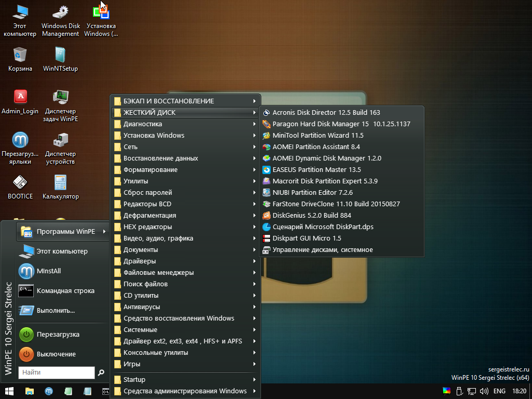Click Перезагрузка restart button

pos(63,335)
